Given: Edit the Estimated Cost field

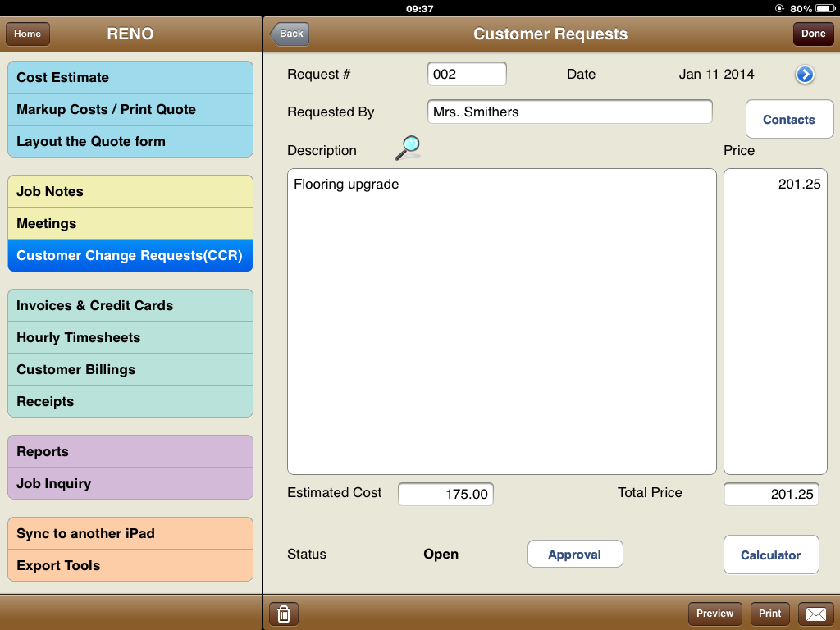Looking at the screenshot, I should [445, 494].
